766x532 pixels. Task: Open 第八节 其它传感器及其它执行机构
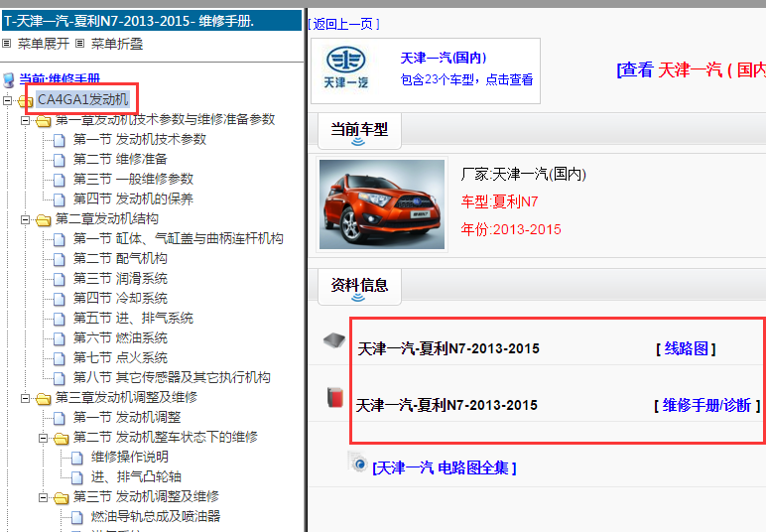coord(172,377)
